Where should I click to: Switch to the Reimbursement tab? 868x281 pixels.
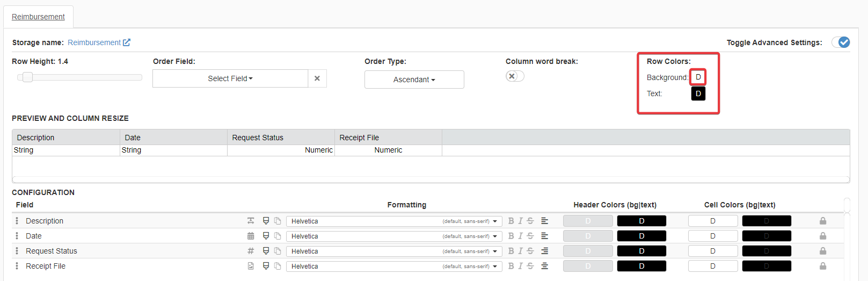click(x=38, y=17)
